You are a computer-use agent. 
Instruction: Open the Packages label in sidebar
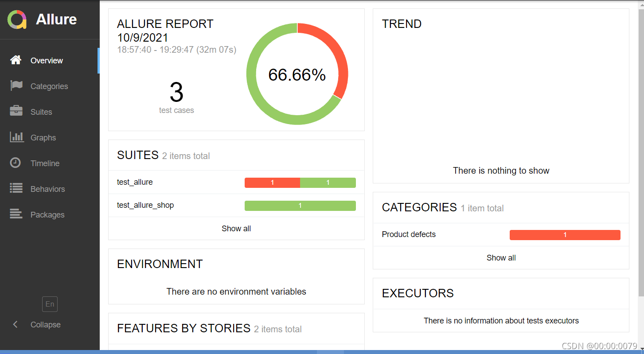coord(47,215)
